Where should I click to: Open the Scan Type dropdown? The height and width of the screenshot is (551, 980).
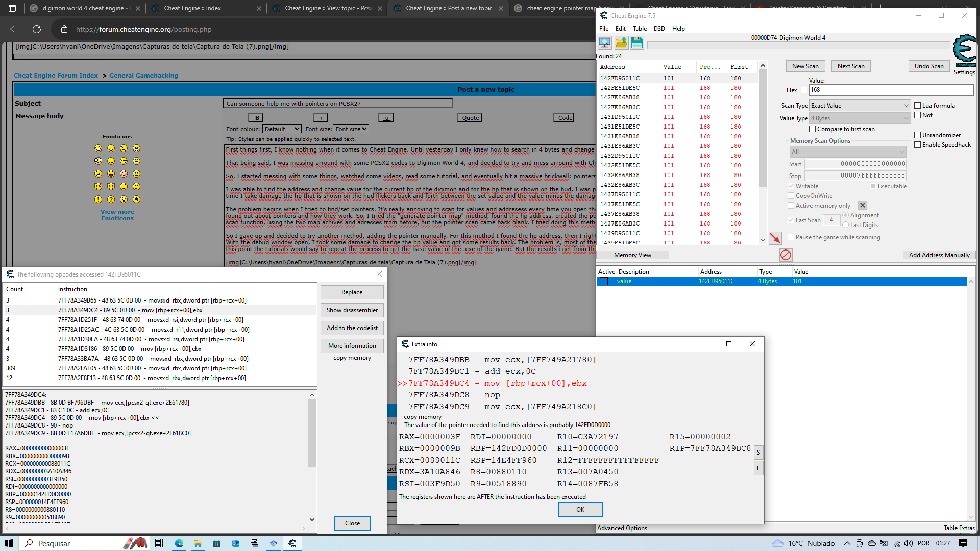coord(860,106)
